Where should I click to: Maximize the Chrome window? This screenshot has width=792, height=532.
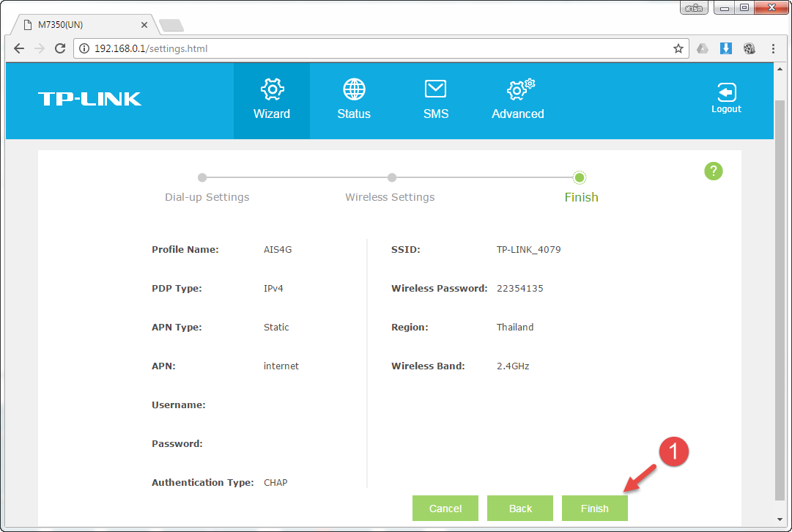744,7
